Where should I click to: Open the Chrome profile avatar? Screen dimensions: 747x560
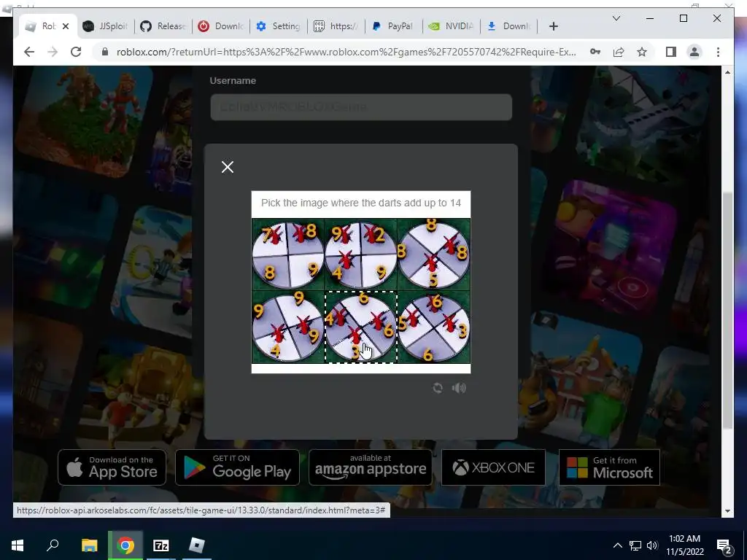coord(694,52)
